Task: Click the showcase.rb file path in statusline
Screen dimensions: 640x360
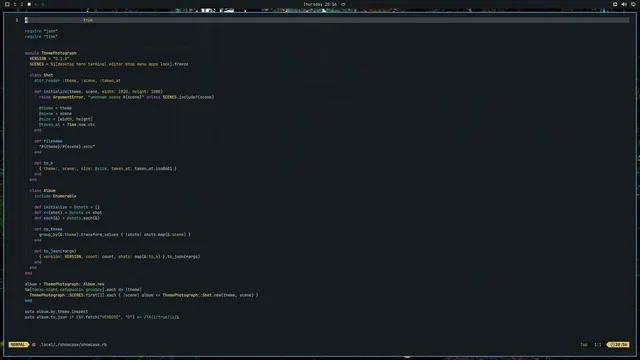Action: 73,344
